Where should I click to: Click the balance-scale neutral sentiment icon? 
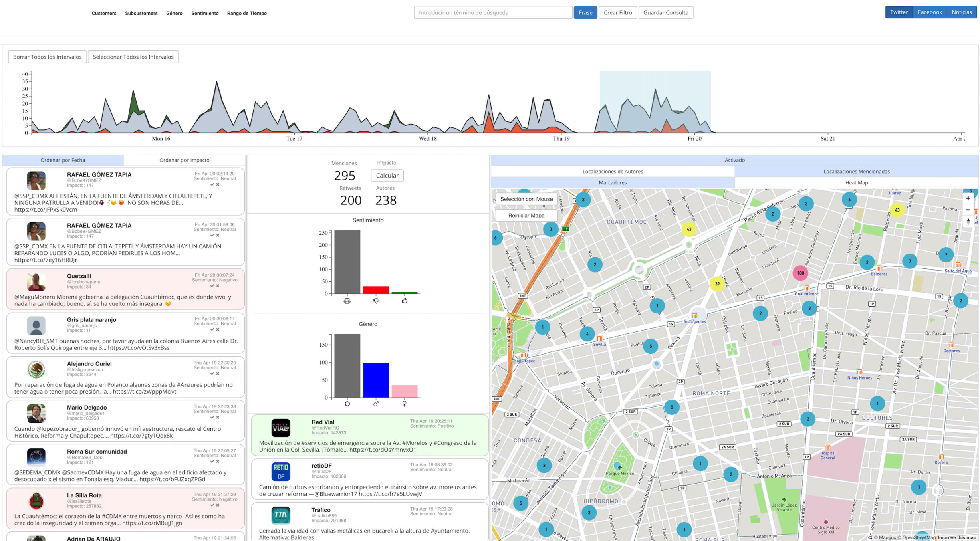tap(347, 301)
